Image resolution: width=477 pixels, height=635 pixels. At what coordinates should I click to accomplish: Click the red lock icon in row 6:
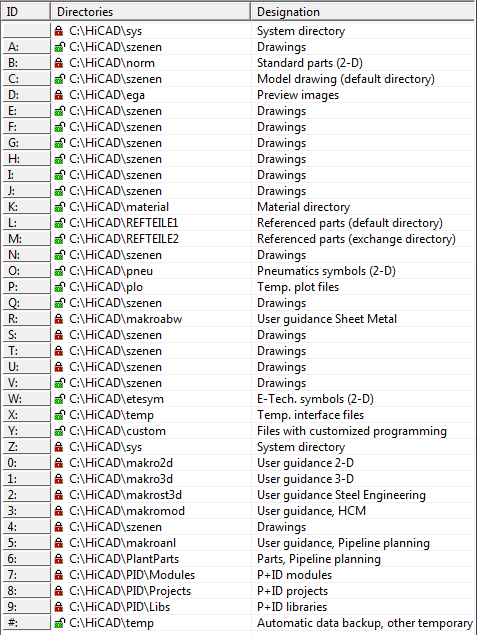[x=59, y=559]
